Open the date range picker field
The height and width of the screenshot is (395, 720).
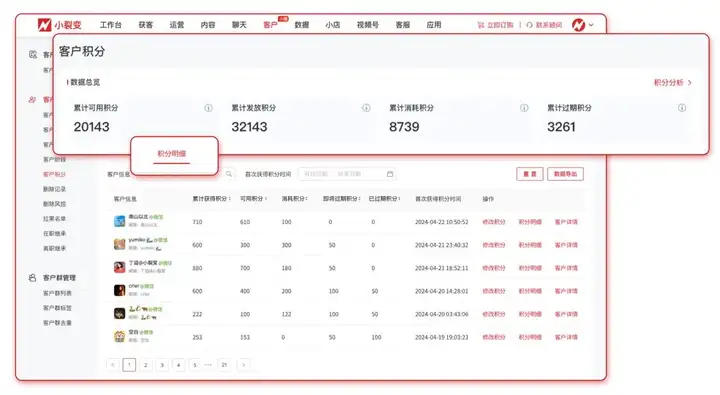tap(347, 174)
